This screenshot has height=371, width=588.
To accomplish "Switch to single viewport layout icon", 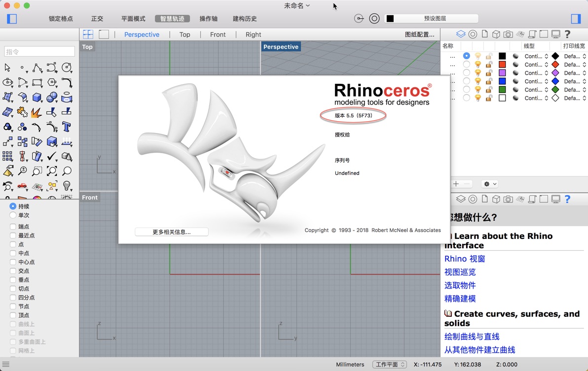I will [104, 34].
